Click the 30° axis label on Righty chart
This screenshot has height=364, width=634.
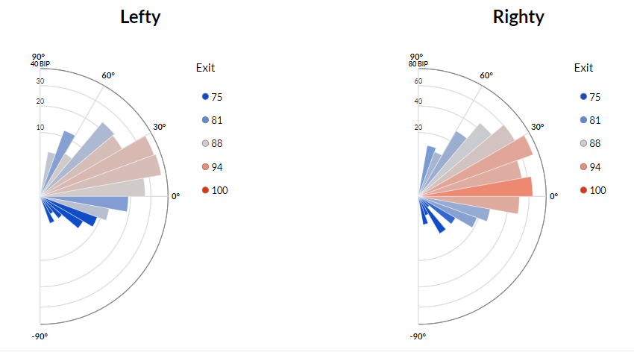pyautogui.click(x=537, y=127)
